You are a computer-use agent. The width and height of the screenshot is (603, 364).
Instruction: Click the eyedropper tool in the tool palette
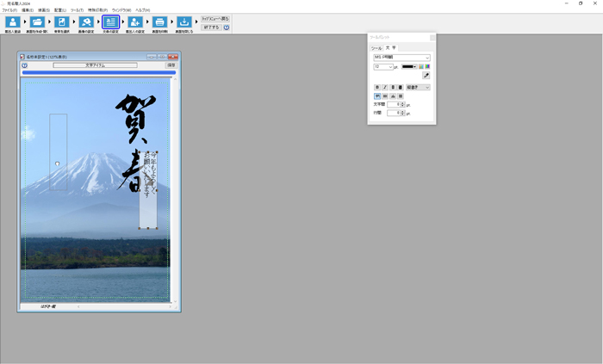coord(426,76)
